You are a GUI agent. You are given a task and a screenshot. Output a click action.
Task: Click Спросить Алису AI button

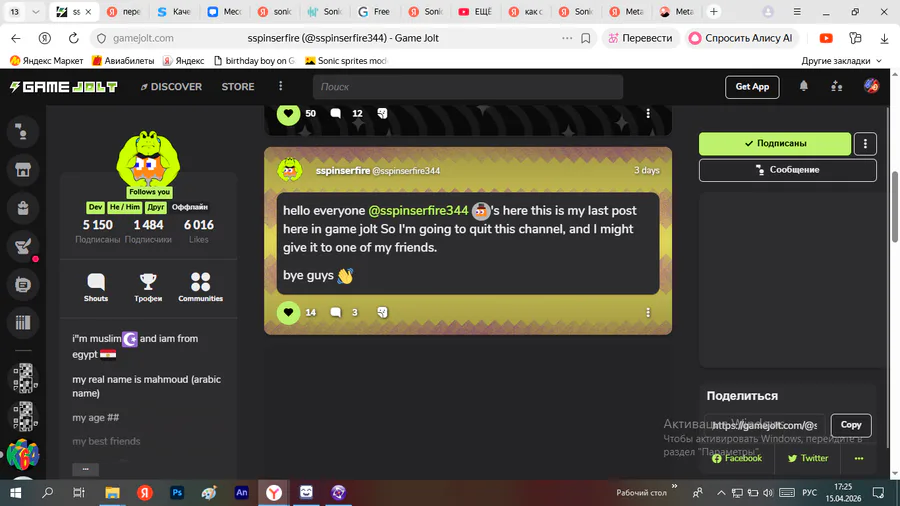click(740, 38)
